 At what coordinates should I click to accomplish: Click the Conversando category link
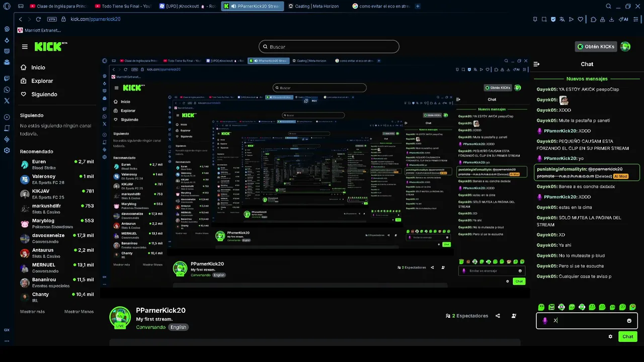point(150,327)
